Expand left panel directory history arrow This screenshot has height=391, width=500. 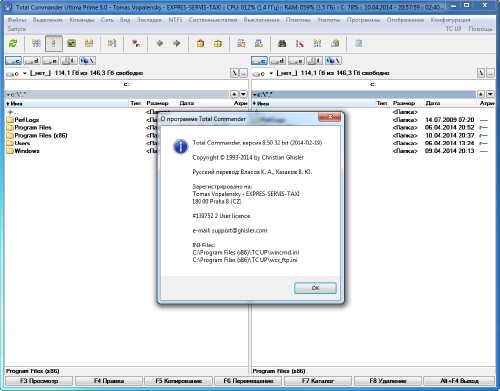(x=244, y=94)
